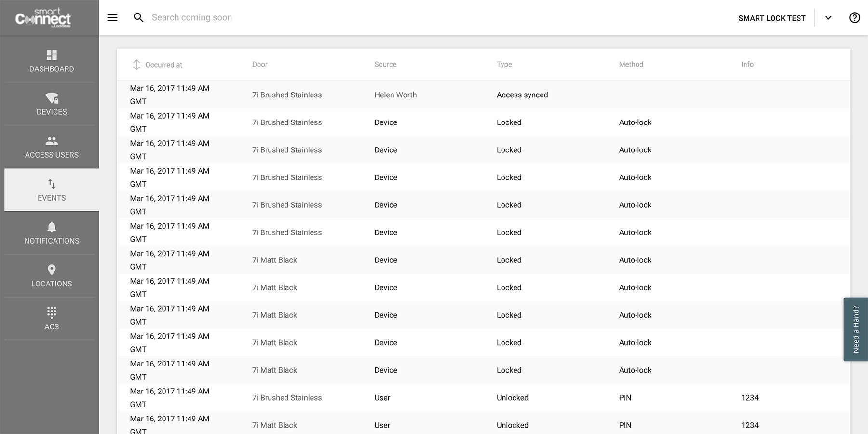The image size is (868, 434).
Task: Sort by the Occurred at header
Action: (x=163, y=65)
